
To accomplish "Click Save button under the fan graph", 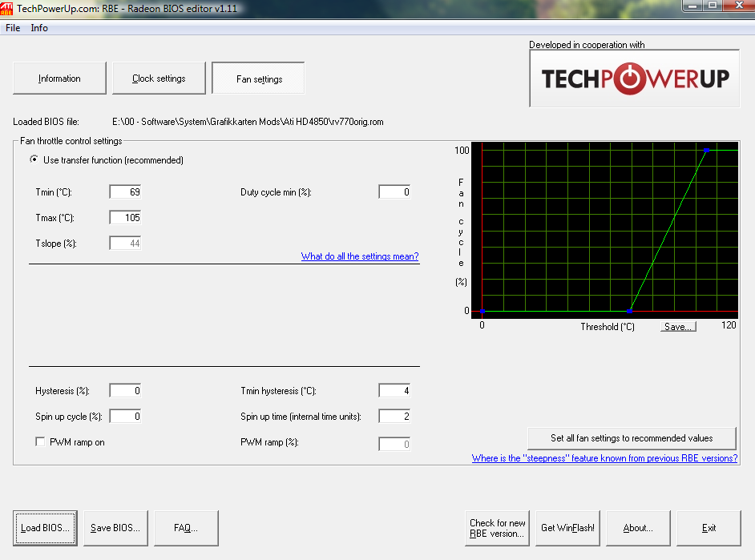I will (x=678, y=327).
